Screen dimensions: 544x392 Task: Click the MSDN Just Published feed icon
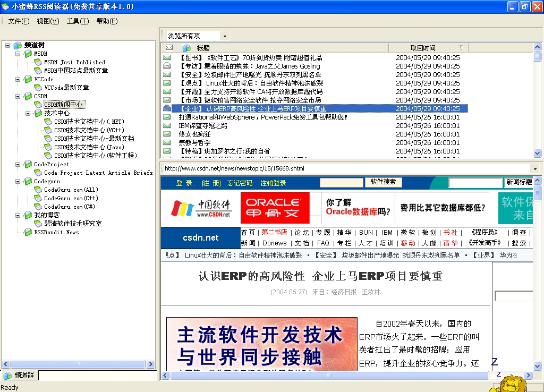click(x=38, y=63)
